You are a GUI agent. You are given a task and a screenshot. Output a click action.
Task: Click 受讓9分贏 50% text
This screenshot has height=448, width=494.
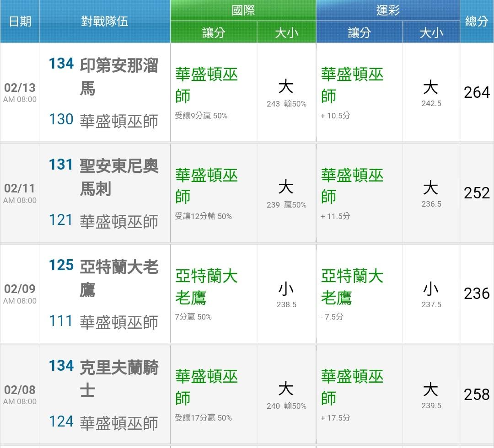tap(201, 116)
